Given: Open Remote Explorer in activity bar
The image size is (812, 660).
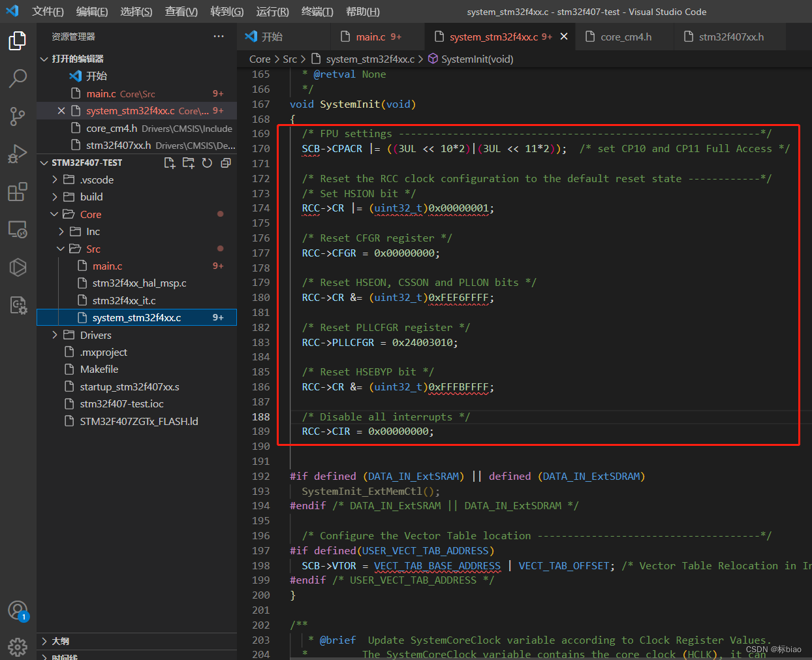Looking at the screenshot, I should [18, 230].
